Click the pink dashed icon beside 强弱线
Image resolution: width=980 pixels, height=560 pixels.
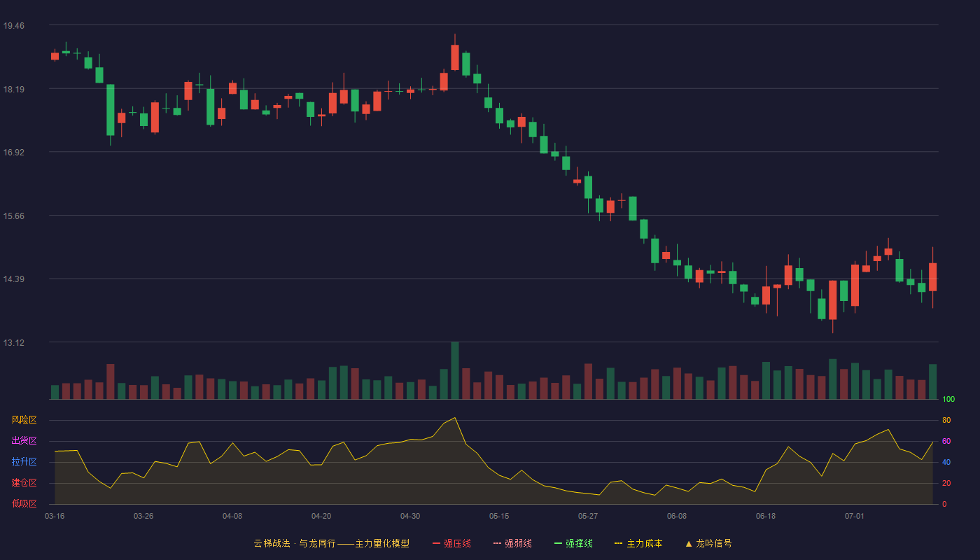tap(497, 543)
